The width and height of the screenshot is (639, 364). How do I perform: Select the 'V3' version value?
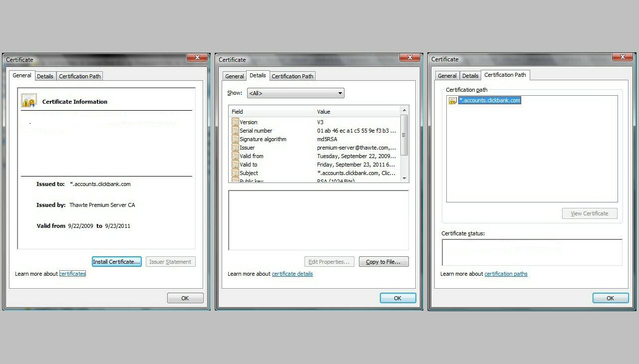[x=321, y=122]
